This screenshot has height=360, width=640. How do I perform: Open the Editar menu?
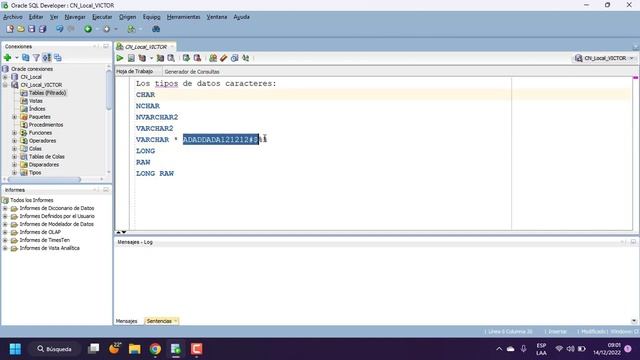click(36, 17)
